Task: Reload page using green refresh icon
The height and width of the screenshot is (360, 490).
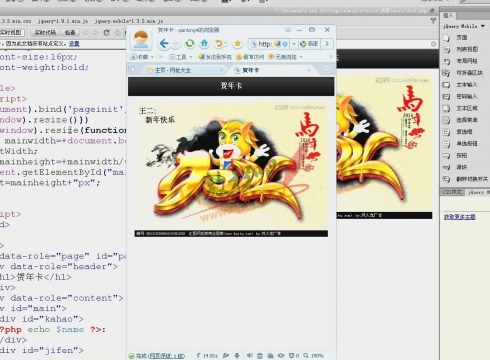Action: coord(190,43)
